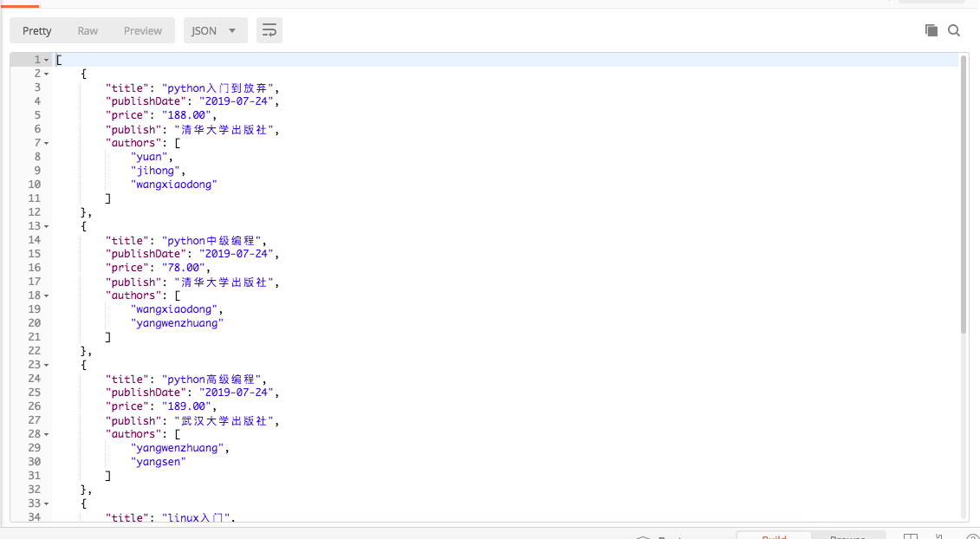Click line number 32 in the gutter
Screen dimensions: 980x539
35,490
